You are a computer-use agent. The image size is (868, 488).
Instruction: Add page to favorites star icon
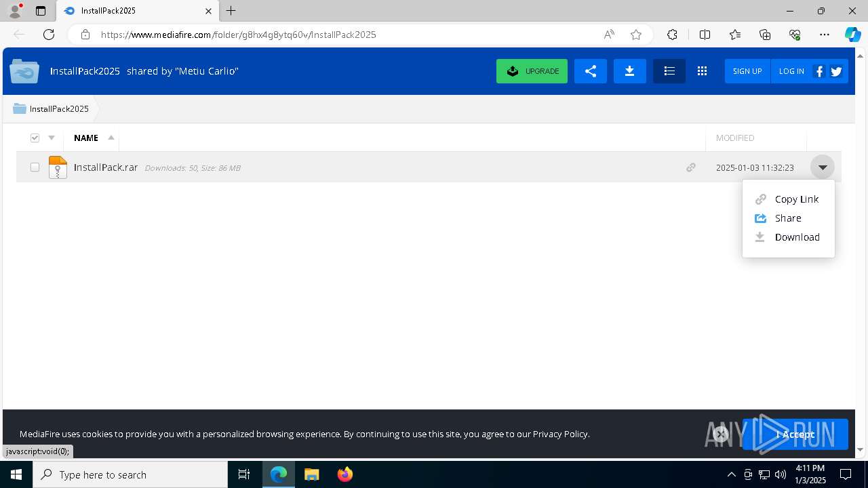pos(636,35)
